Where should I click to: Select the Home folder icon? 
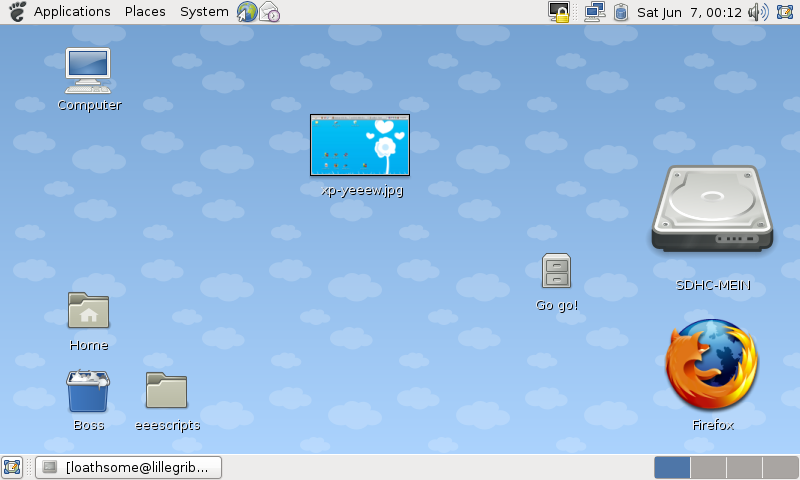pos(88,310)
